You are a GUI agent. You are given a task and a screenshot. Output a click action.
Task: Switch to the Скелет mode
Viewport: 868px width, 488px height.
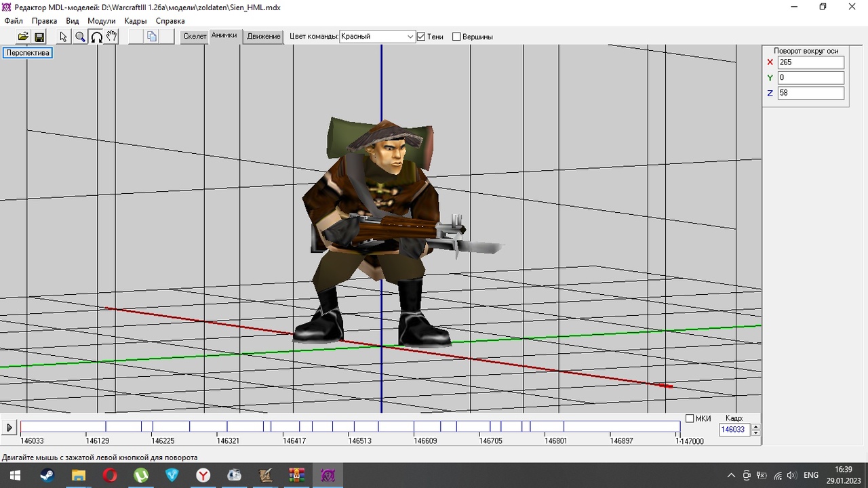point(195,37)
